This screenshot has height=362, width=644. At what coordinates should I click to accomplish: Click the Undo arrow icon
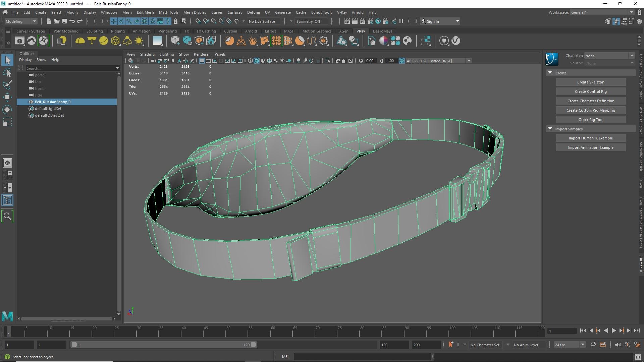click(72, 21)
